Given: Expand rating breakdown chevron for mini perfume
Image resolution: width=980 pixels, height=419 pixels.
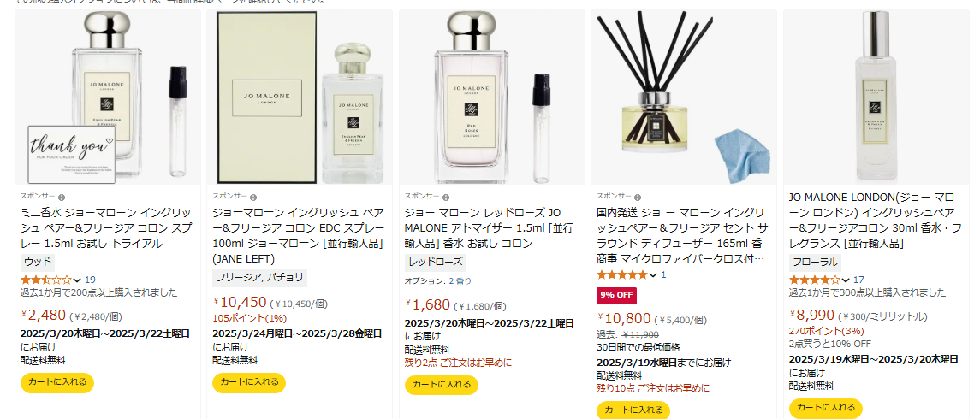Looking at the screenshot, I should coord(78,280).
